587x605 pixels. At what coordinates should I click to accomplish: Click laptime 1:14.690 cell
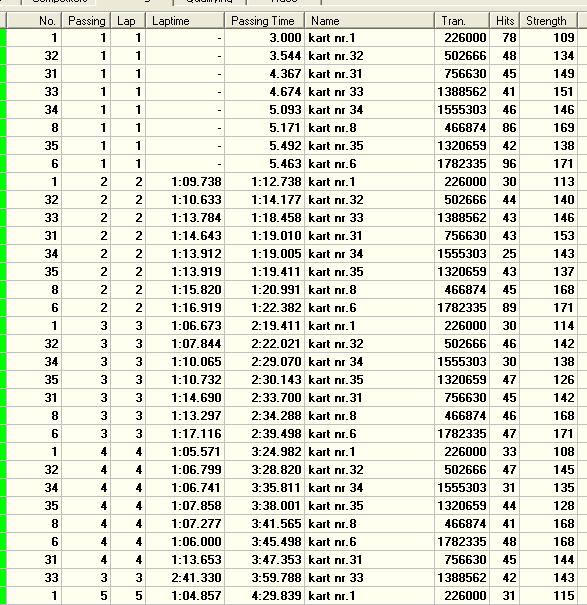(185, 398)
